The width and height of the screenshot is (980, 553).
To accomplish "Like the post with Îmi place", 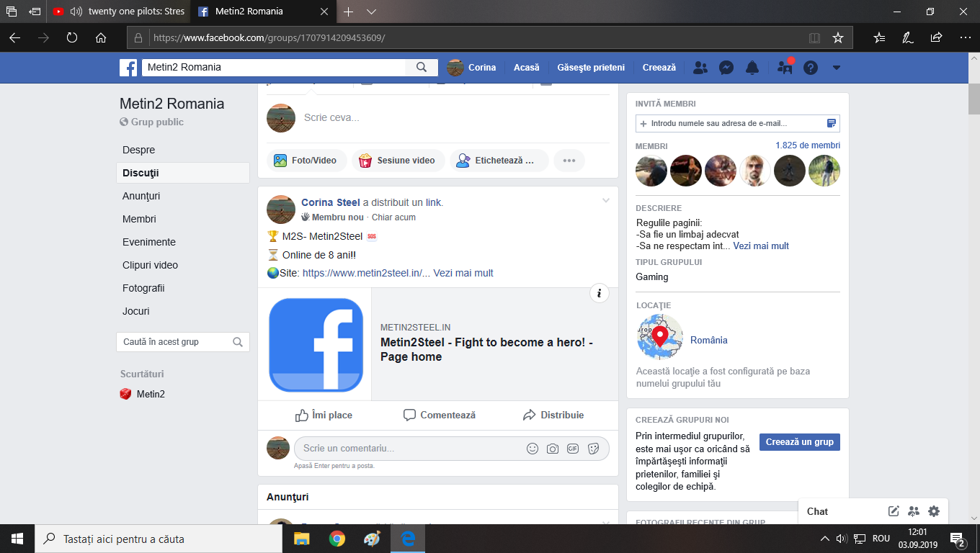I will [x=324, y=415].
